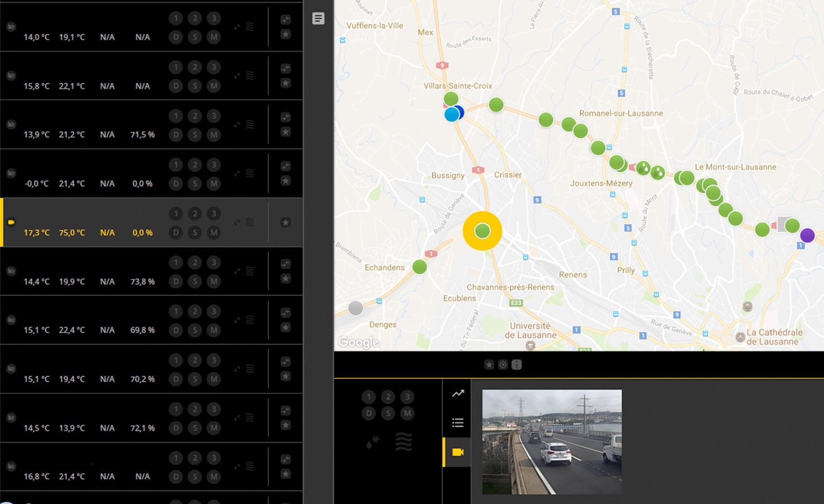Select the D daily interval on the bottom panel
The width and height of the screenshot is (824, 504).
pos(369,412)
